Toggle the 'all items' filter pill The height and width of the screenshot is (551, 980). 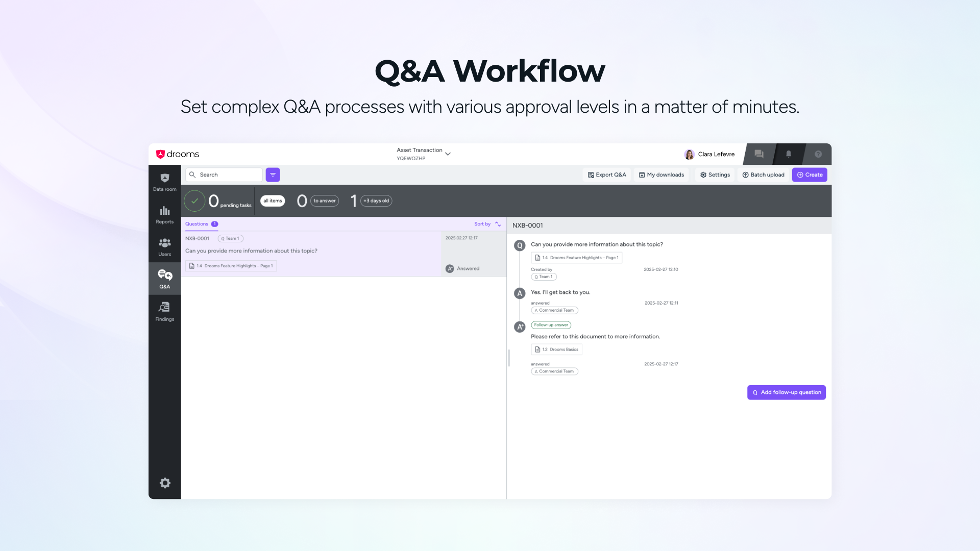(273, 201)
